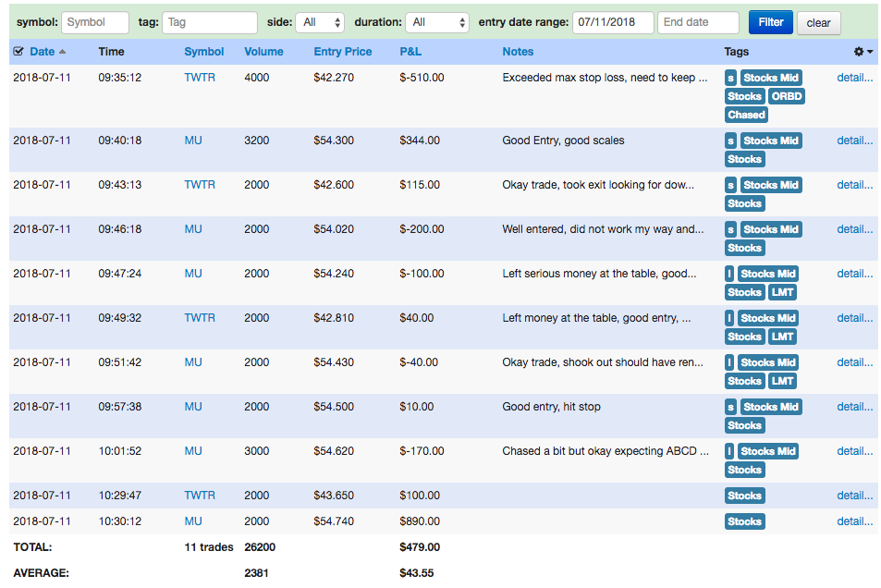Open detail link for 09:51:42 MU trade
This screenshot has height=588, width=881.
(x=854, y=362)
